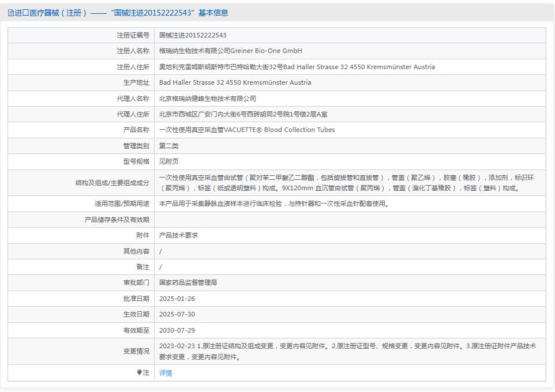This screenshot has width=555, height=392.
Task: Click the 结构及组成/主要组成成分 label
Action: (112, 183)
